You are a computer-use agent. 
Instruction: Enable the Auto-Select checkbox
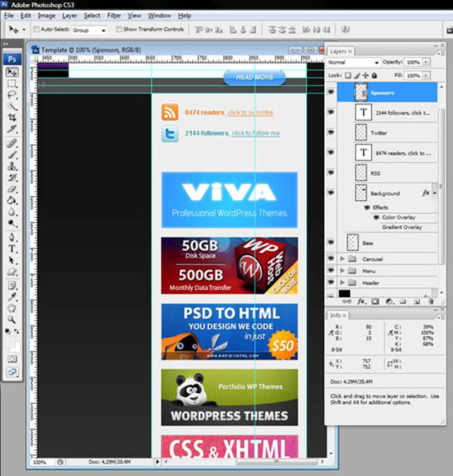(37, 29)
